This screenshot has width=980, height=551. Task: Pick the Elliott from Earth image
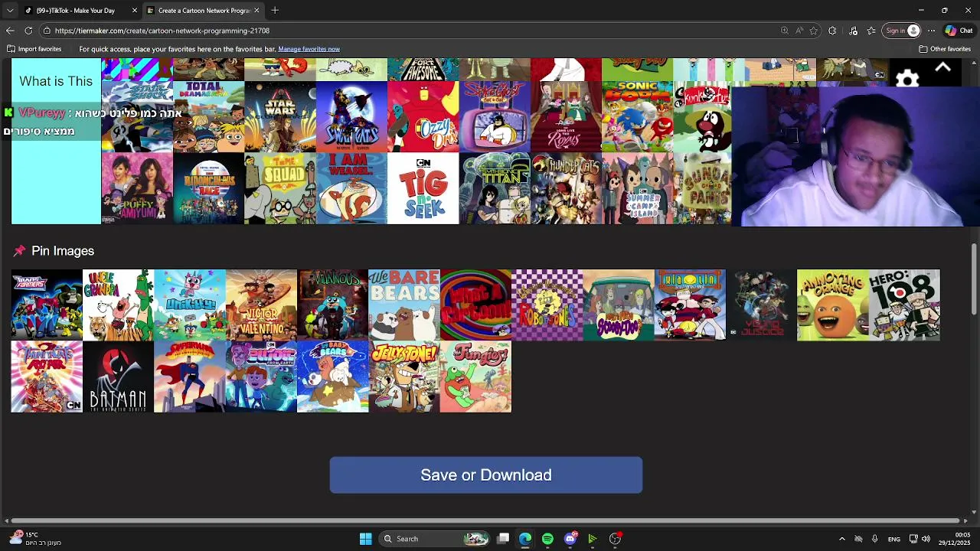pyautogui.click(x=261, y=377)
